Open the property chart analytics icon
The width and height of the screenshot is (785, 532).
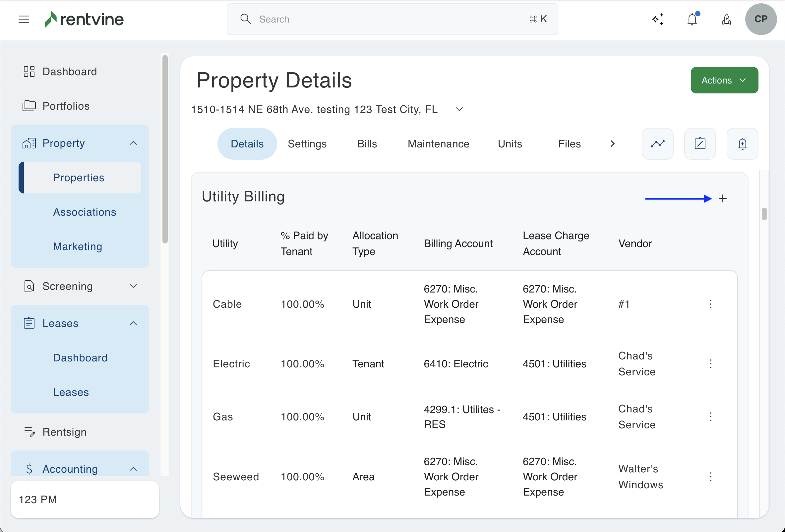(657, 144)
